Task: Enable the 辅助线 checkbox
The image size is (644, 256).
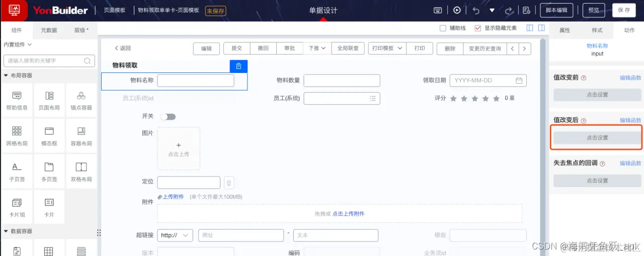Action: coord(443,28)
